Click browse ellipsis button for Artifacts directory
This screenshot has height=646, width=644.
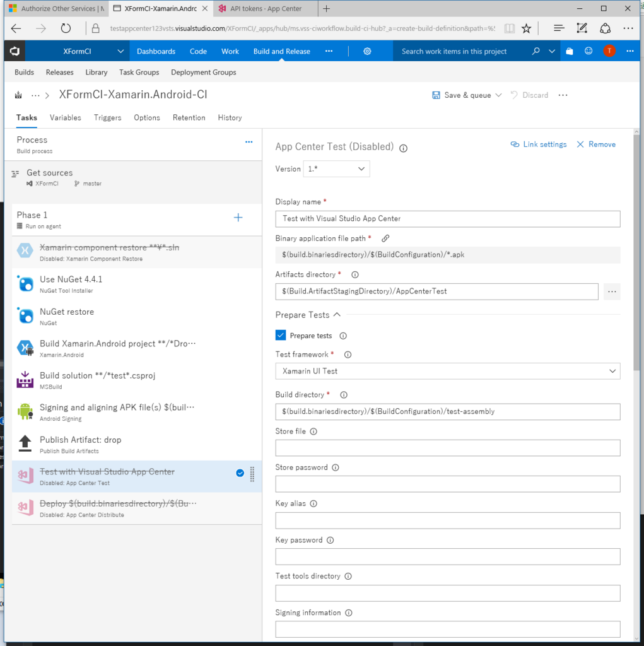click(612, 291)
